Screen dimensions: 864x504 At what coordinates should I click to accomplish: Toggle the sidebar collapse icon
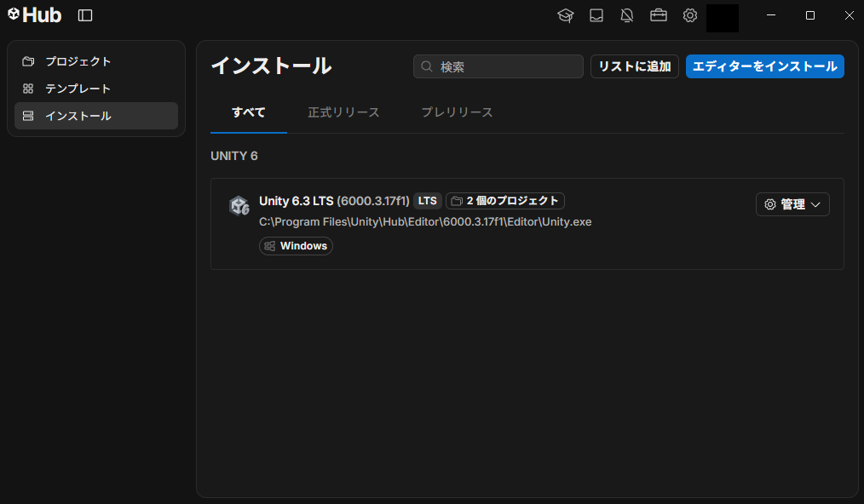85,15
